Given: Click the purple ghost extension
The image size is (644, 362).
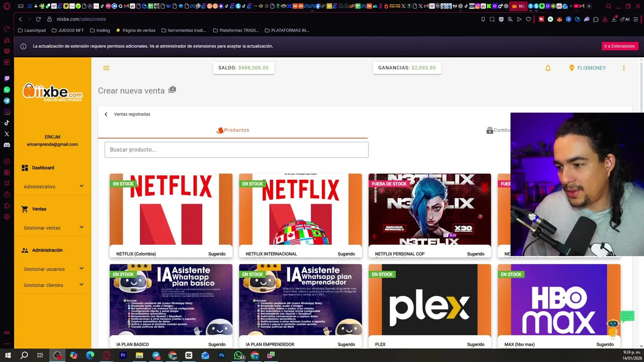Looking at the screenshot, I should coord(587,19).
